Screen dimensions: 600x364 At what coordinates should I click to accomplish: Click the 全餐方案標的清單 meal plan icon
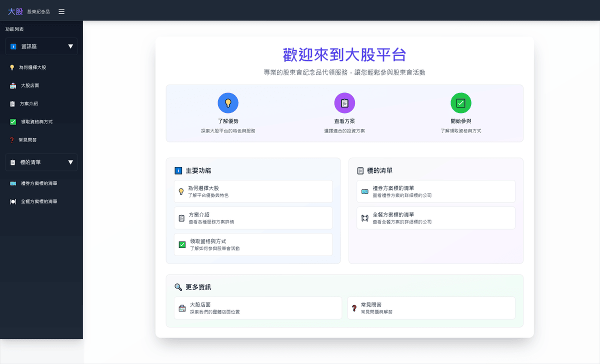pyautogui.click(x=12, y=201)
